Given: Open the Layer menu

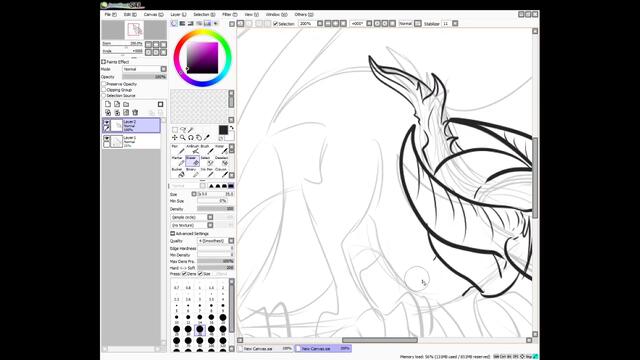Looking at the screenshot, I should pyautogui.click(x=178, y=14).
